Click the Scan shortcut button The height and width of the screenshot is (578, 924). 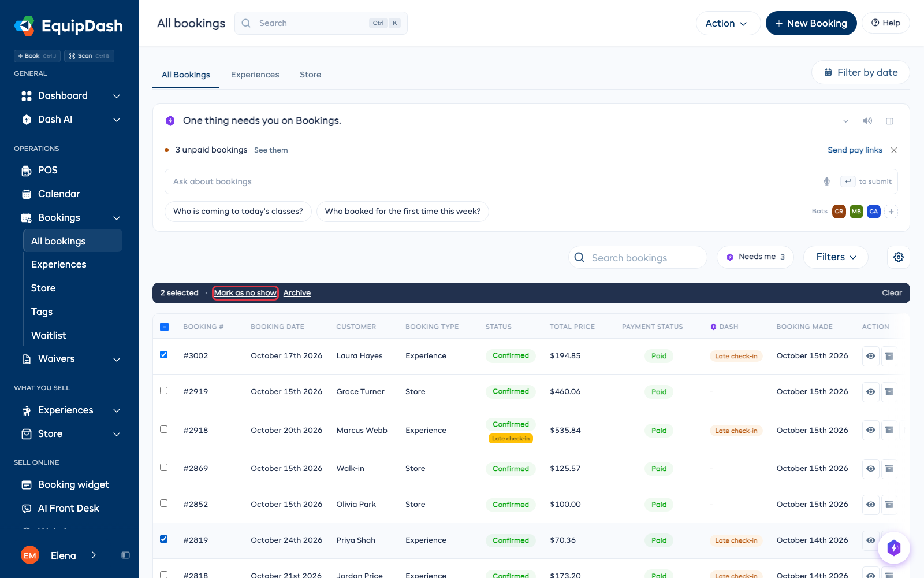point(90,56)
